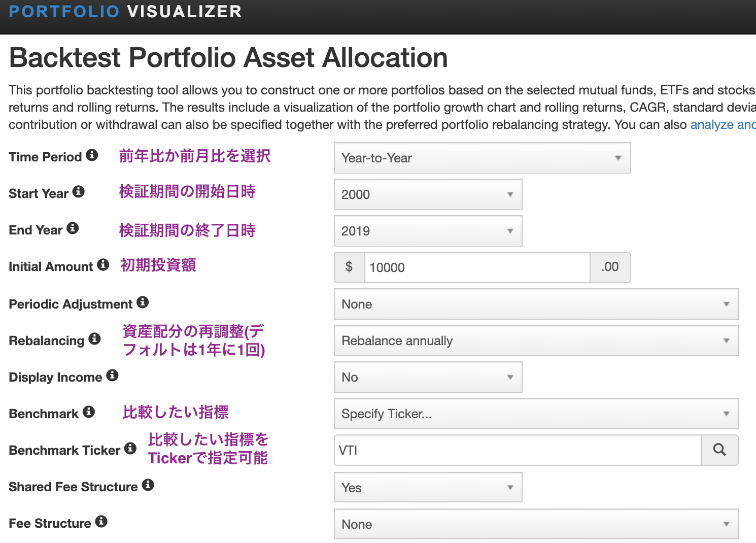Click the Shared Fee Structure info icon
This screenshot has width=756, height=543.
[148, 485]
